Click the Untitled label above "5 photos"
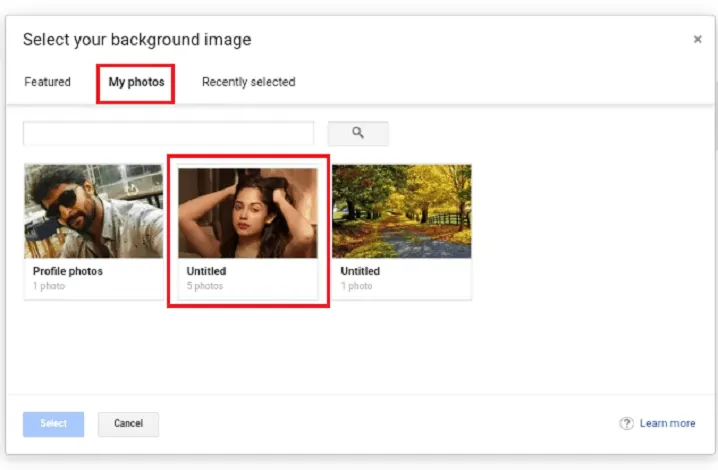 pos(206,271)
